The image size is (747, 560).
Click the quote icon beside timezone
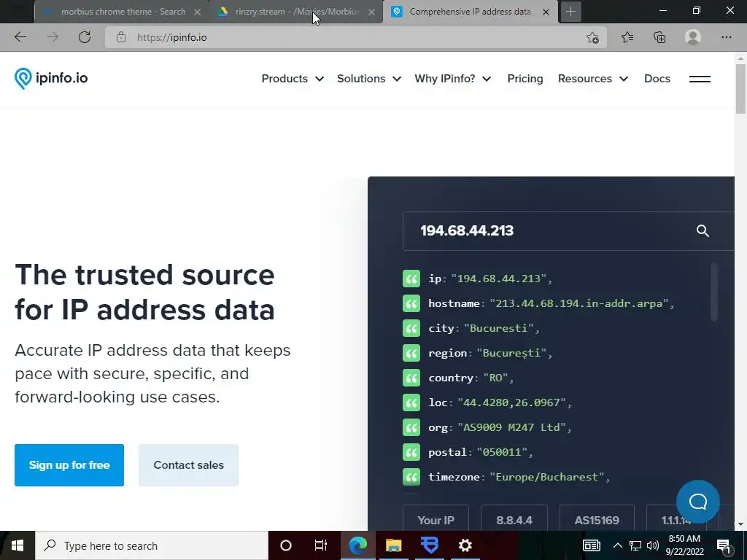[411, 477]
